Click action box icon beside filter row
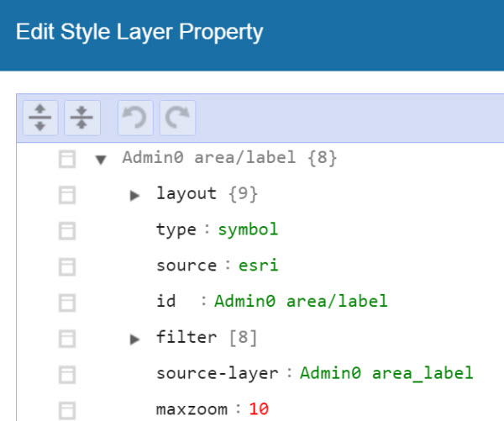 (x=66, y=338)
